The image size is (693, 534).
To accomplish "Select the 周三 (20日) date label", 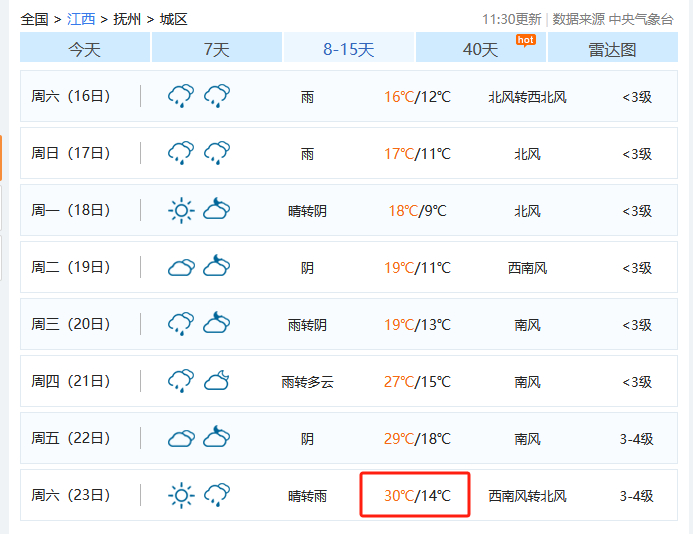I will click(71, 324).
